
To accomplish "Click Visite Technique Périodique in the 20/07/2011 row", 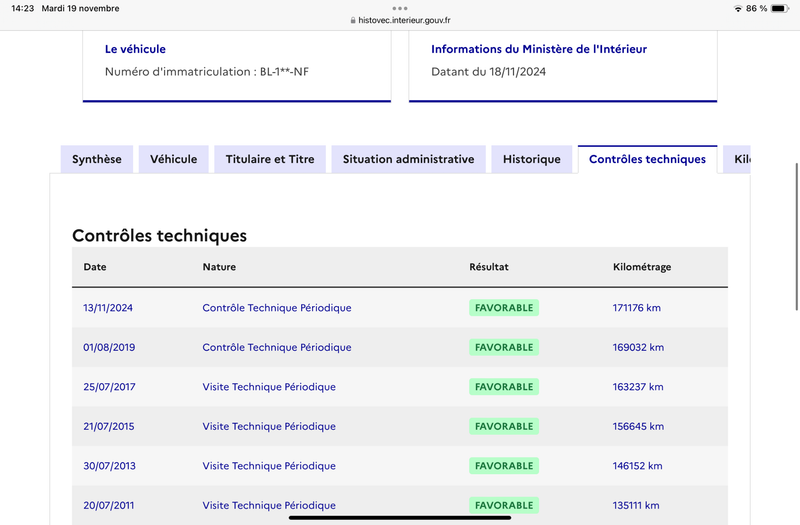I will tap(269, 506).
